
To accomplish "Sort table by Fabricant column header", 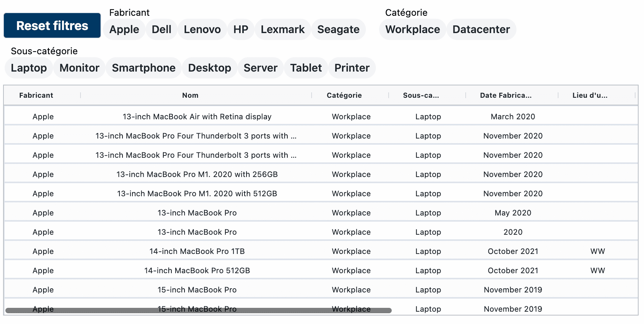I will pyautogui.click(x=36, y=95).
